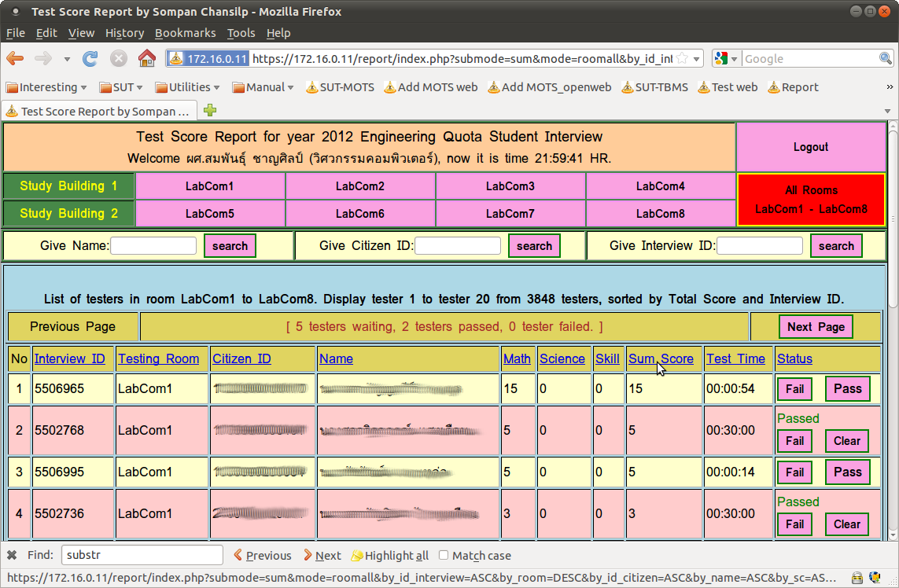Close the find bar with X icon

(x=12, y=555)
